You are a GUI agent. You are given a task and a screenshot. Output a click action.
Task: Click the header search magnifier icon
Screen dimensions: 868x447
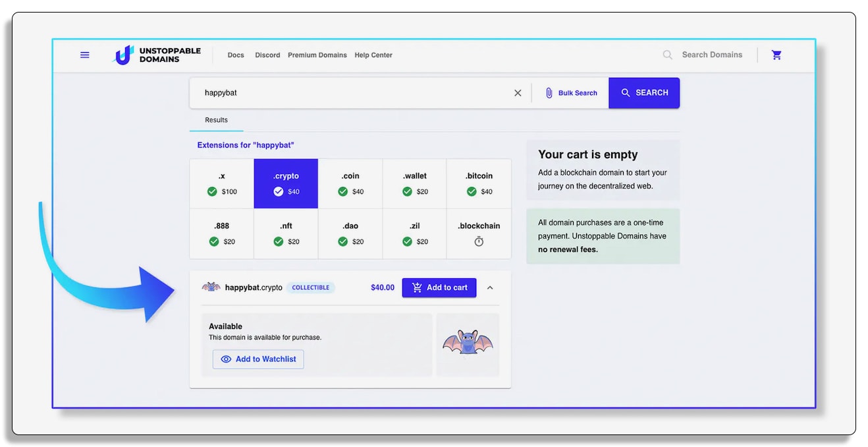tap(668, 55)
